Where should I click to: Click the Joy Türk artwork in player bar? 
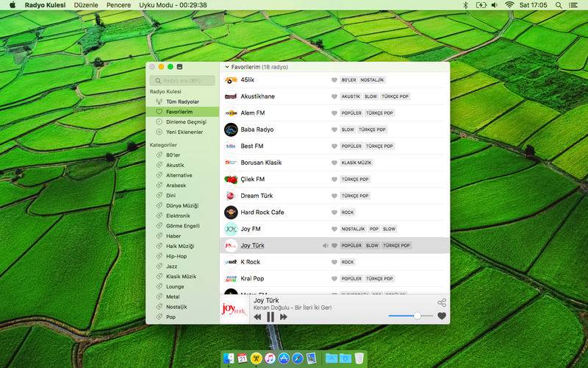point(234,309)
